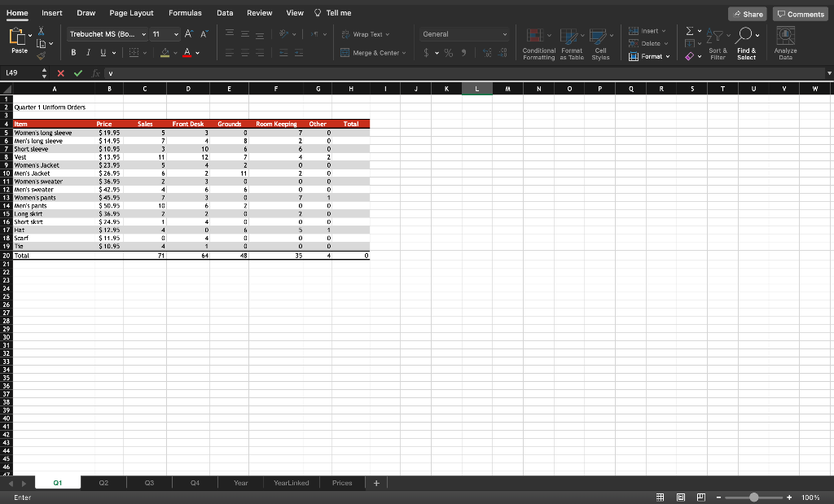The image size is (834, 504).
Task: Open the Name Box stepper arrows
Action: click(44, 73)
